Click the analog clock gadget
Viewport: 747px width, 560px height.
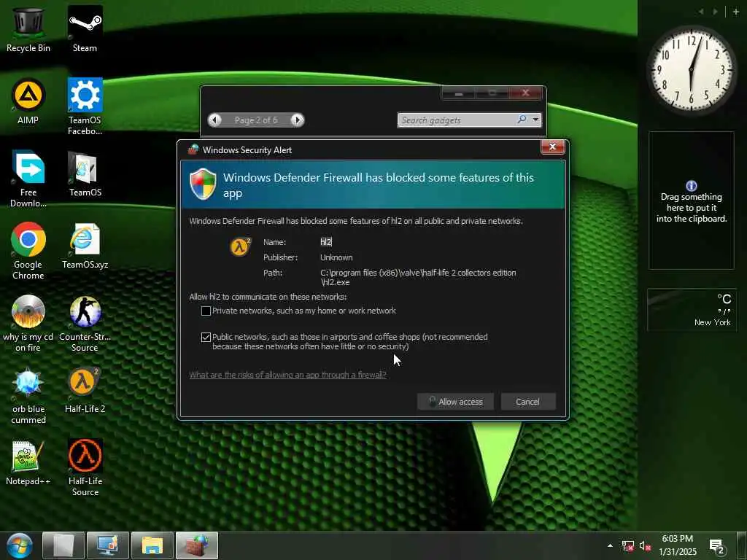pos(691,70)
